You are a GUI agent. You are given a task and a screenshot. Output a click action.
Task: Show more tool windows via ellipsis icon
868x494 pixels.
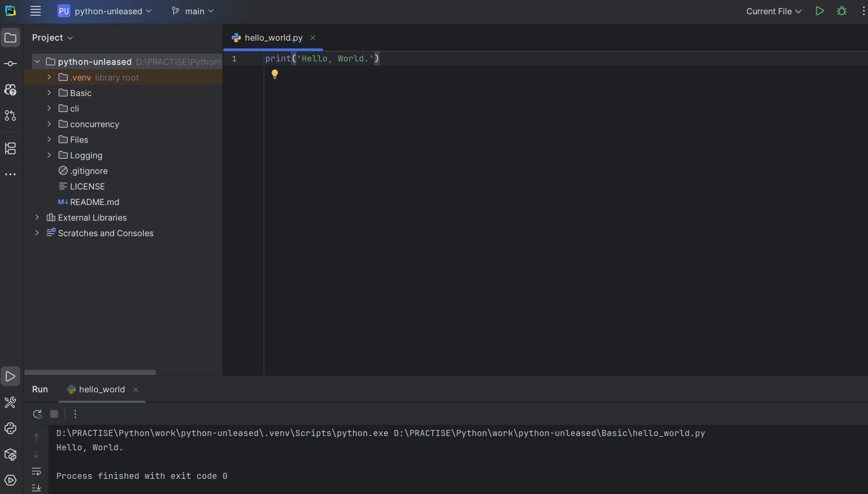(x=10, y=174)
